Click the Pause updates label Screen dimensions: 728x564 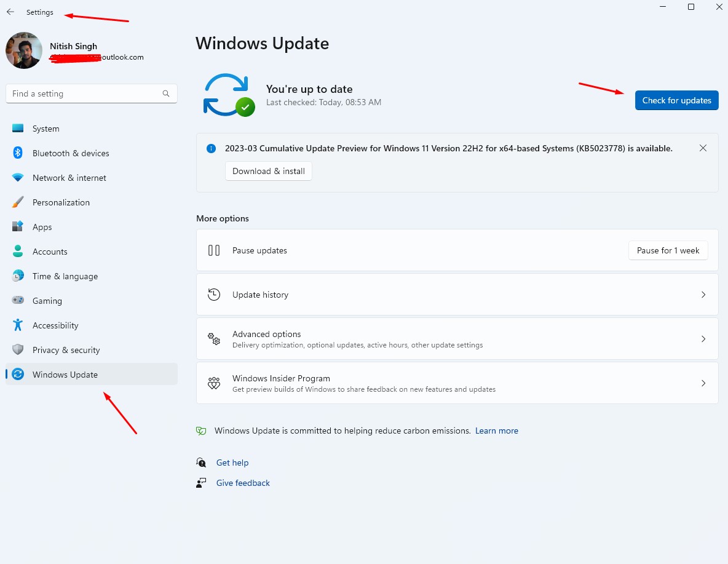click(259, 250)
